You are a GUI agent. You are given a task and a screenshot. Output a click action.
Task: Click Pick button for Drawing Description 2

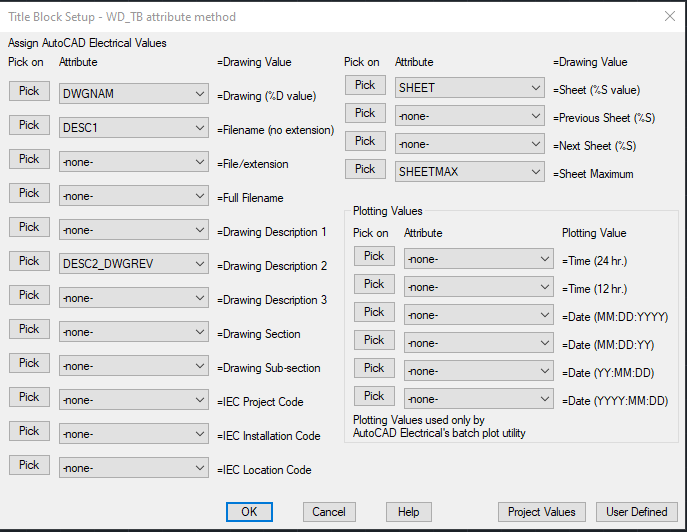point(29,261)
